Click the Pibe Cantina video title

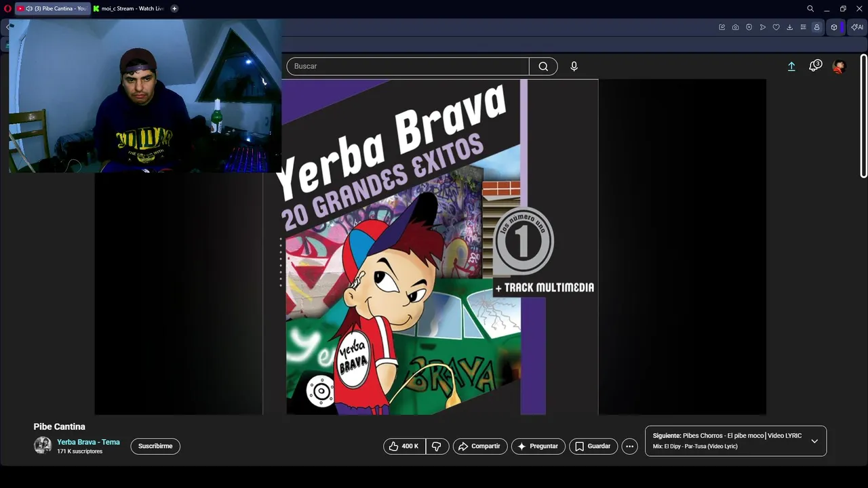[x=60, y=426]
